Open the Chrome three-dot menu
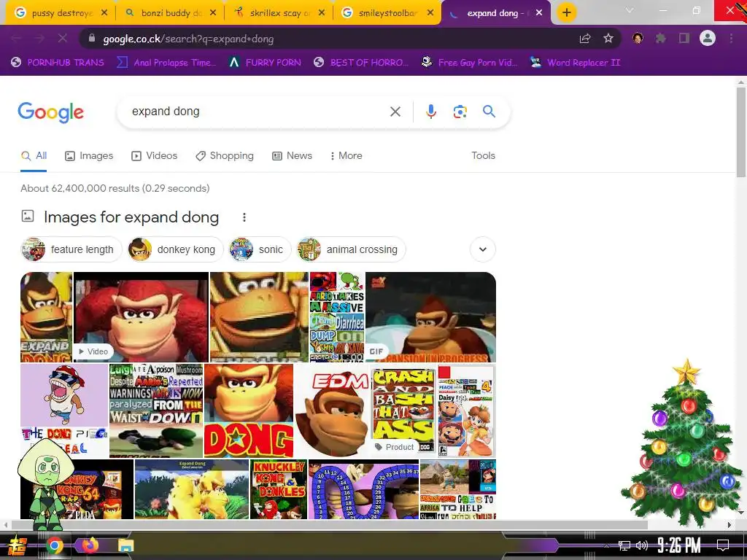 pyautogui.click(x=731, y=38)
